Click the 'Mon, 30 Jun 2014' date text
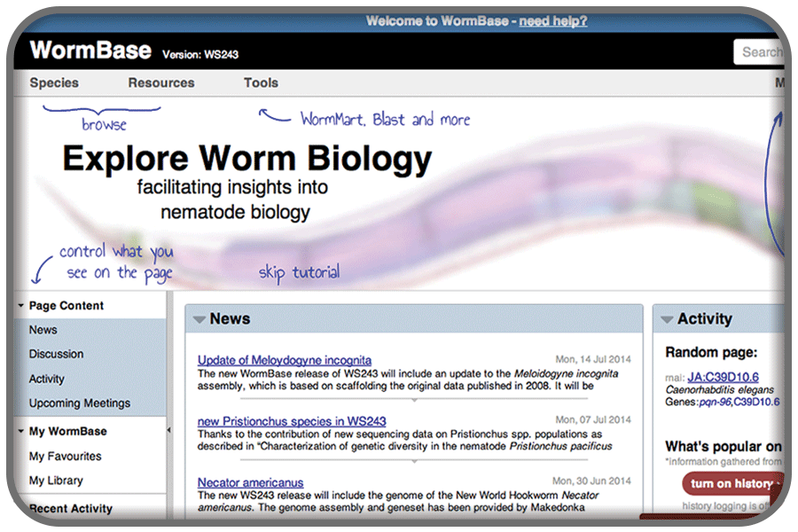798x532 pixels. (591, 481)
